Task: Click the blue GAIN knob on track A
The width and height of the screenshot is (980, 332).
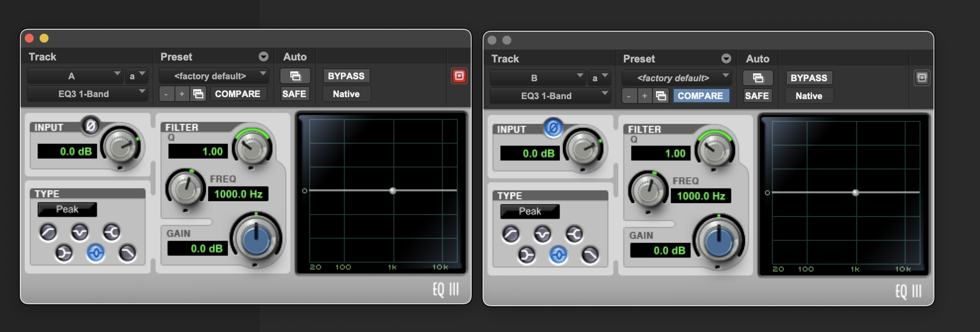Action: [x=256, y=239]
